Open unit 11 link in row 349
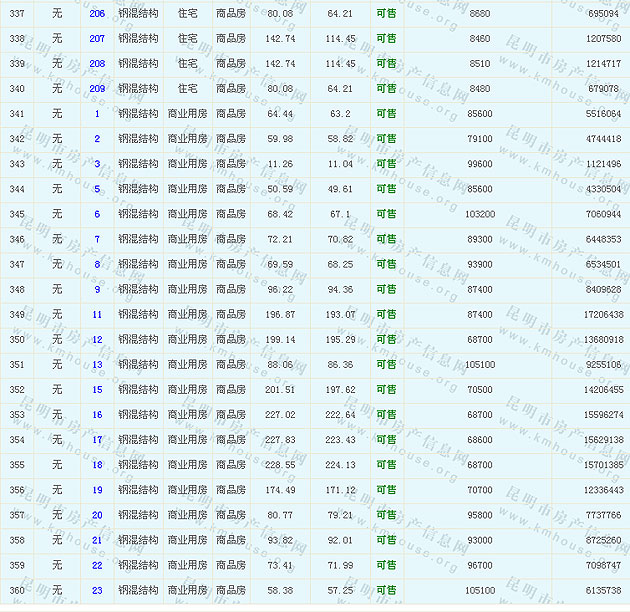630x612 pixels. pyautogui.click(x=97, y=315)
